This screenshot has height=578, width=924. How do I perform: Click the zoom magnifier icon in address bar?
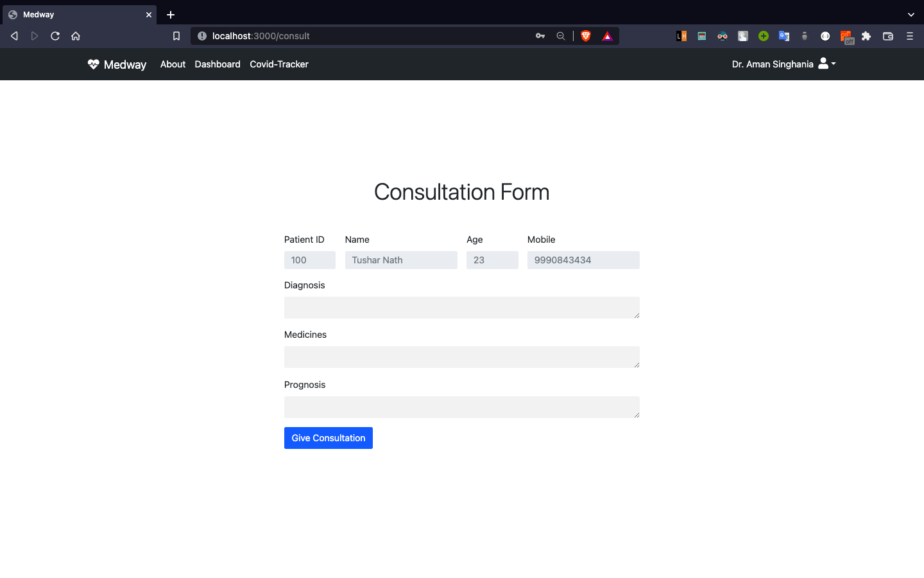pos(560,36)
